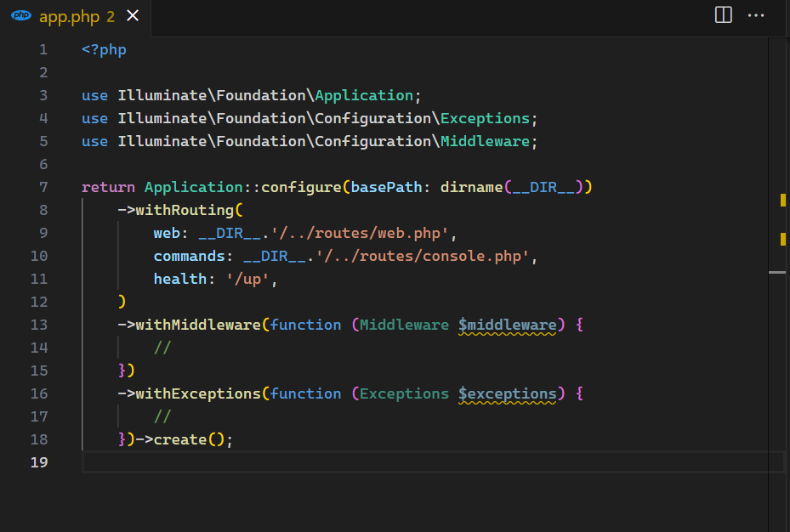790x532 pixels.
Task: Click the commands named argument
Action: [x=190, y=256]
